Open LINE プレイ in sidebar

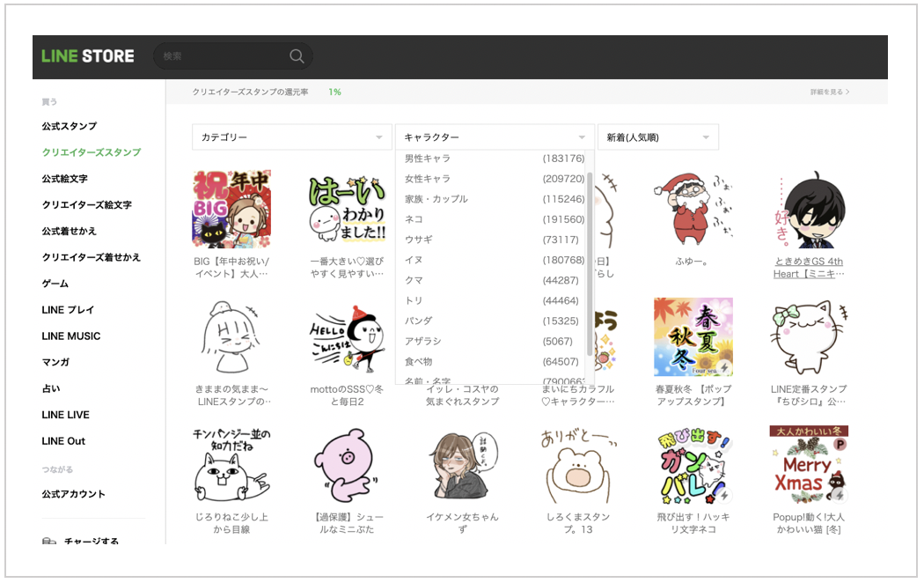[x=68, y=309]
